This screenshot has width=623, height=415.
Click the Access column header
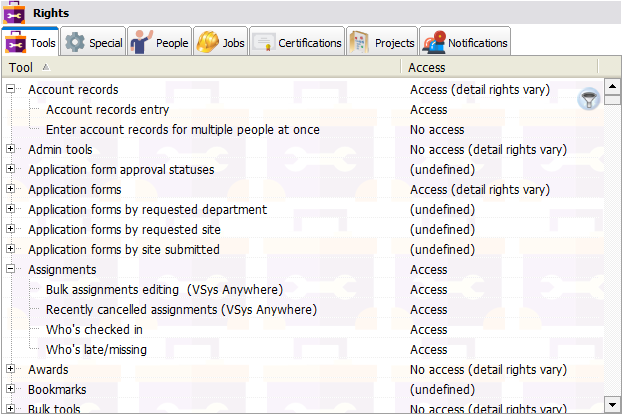pos(500,67)
